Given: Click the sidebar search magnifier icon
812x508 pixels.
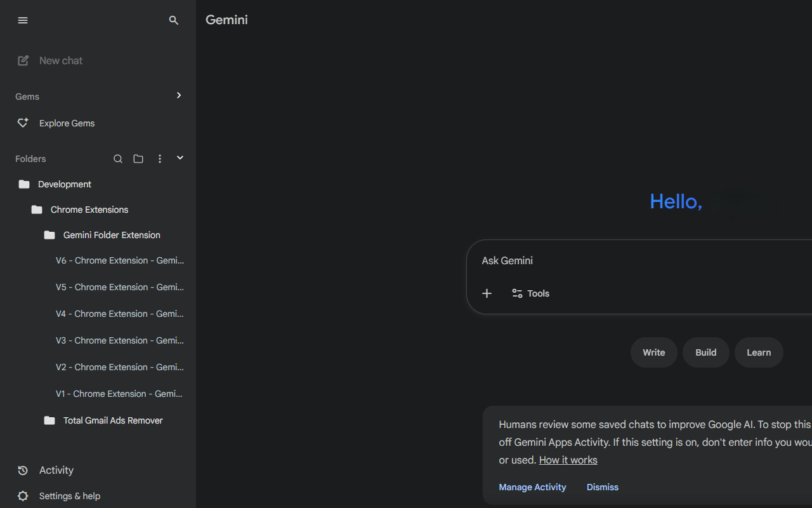Looking at the screenshot, I should coord(174,20).
